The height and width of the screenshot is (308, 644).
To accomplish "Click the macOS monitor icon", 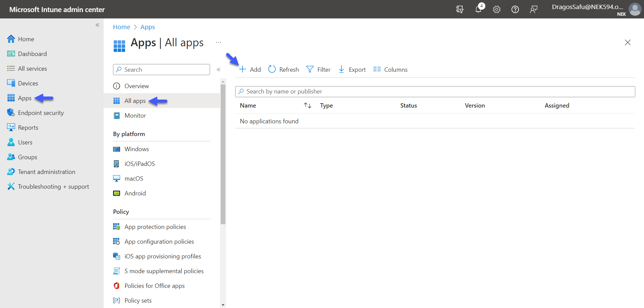I will click(116, 179).
